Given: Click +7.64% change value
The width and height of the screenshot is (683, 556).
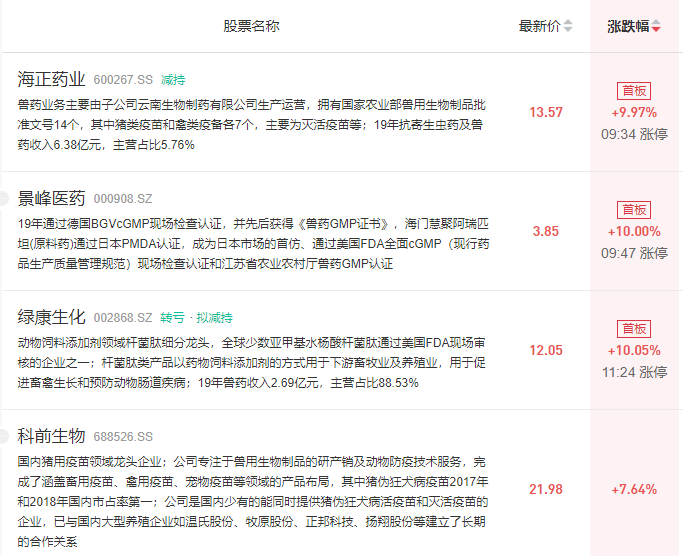Looking at the screenshot, I should [634, 489].
